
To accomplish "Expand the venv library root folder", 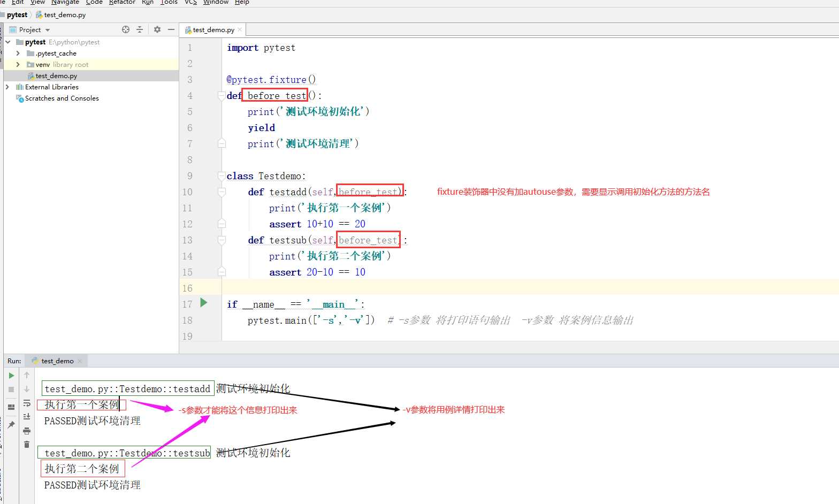I will tap(18, 65).
